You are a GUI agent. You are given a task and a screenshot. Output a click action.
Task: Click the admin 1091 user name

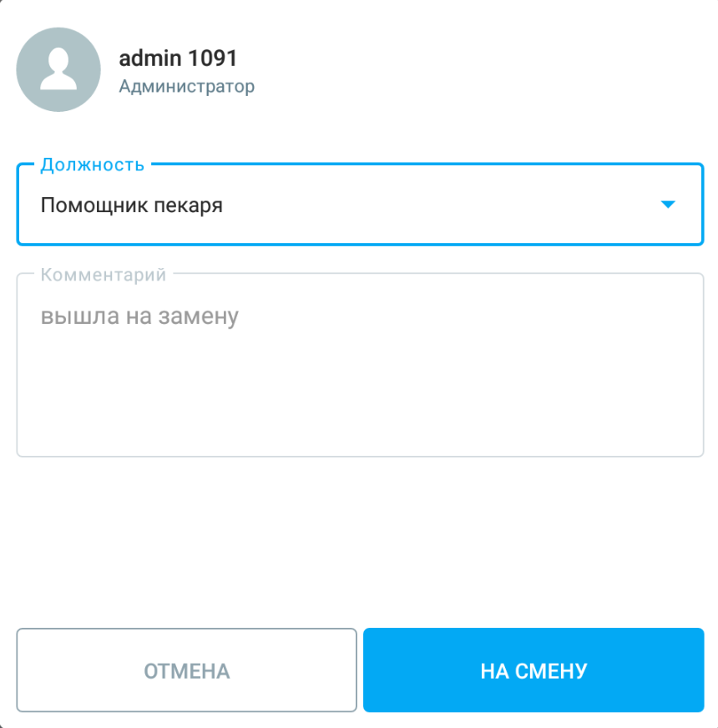[x=178, y=58]
